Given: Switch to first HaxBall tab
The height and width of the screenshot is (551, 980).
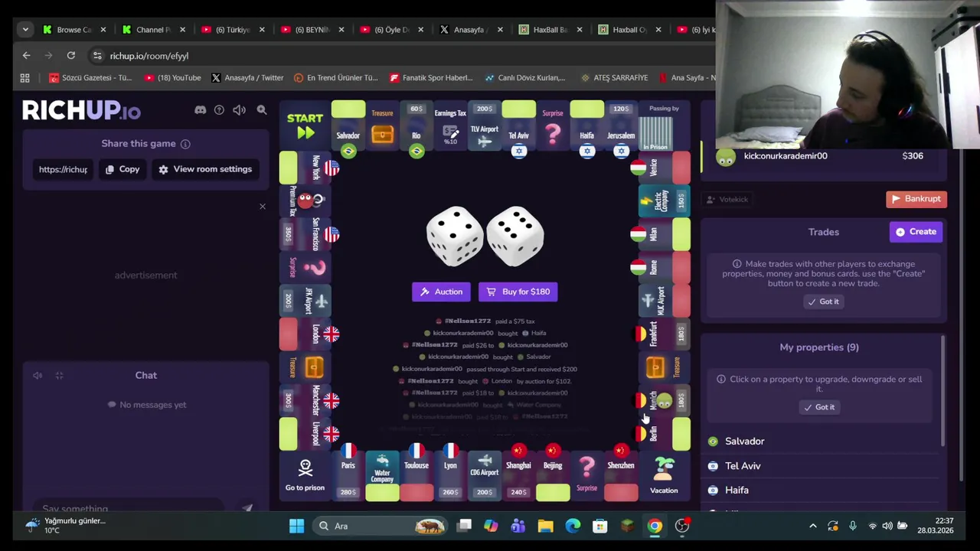Looking at the screenshot, I should [x=550, y=30].
